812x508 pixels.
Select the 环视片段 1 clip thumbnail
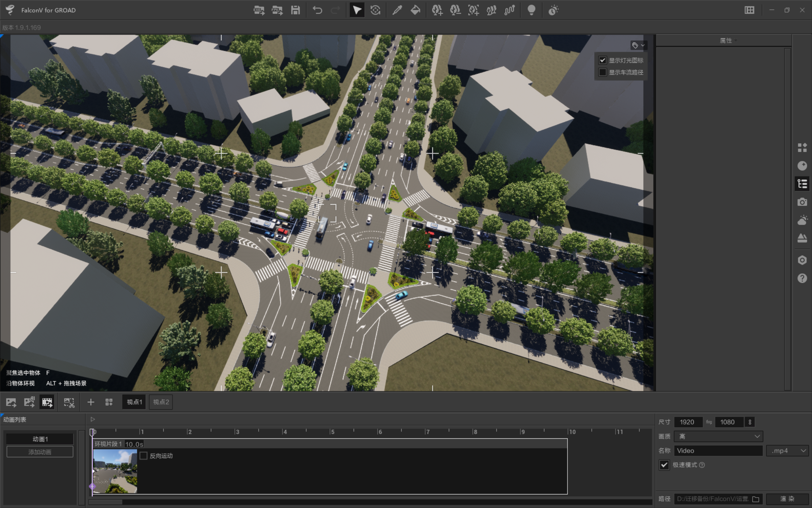pyautogui.click(x=115, y=471)
